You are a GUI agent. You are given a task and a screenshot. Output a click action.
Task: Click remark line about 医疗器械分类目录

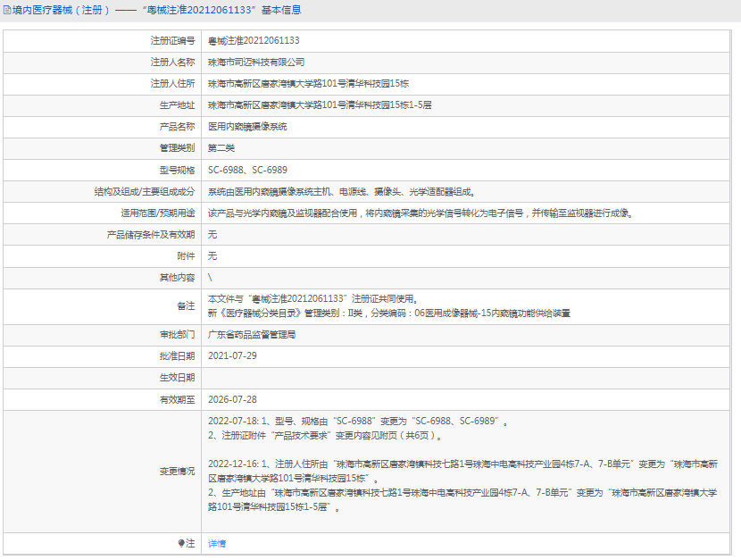point(389,313)
